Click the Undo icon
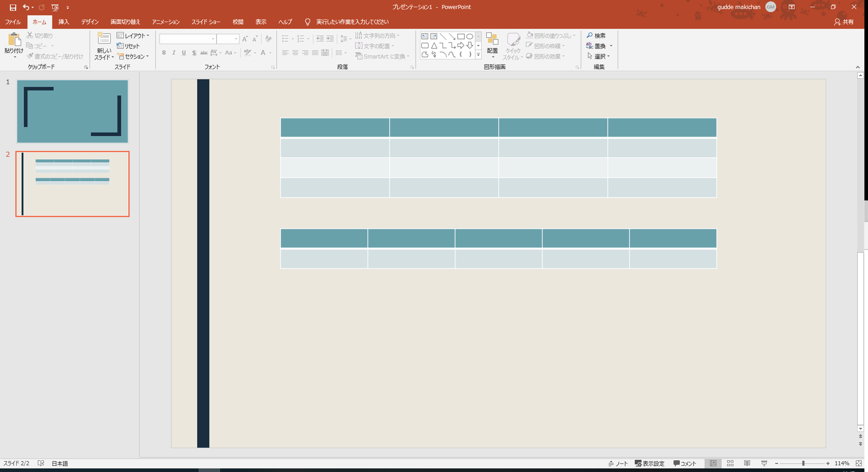 [26, 7]
